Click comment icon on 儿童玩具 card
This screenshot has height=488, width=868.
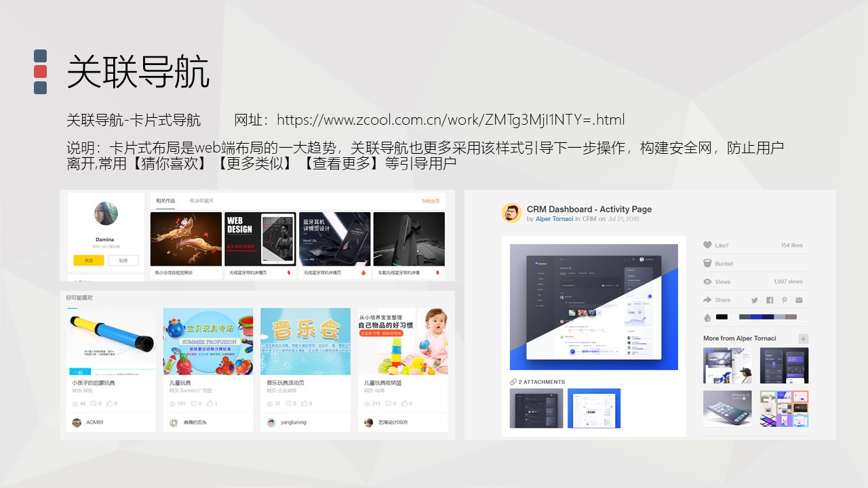coord(193,404)
